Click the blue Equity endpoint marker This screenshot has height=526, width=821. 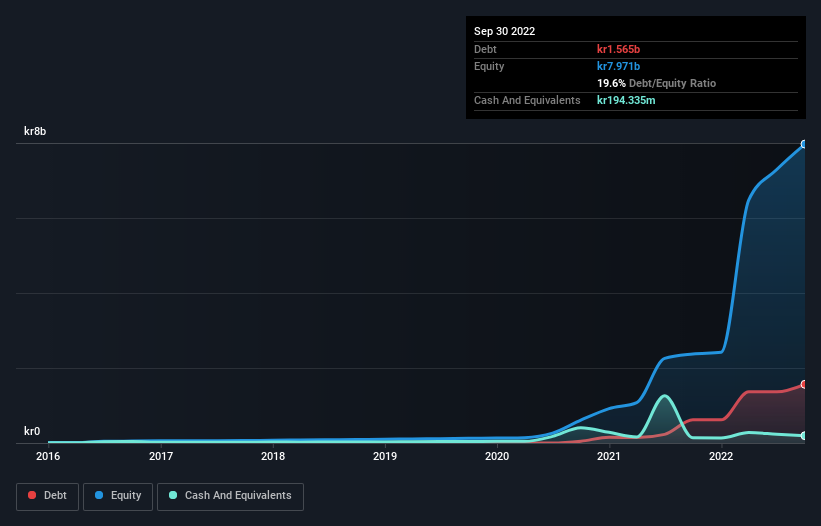[804, 144]
